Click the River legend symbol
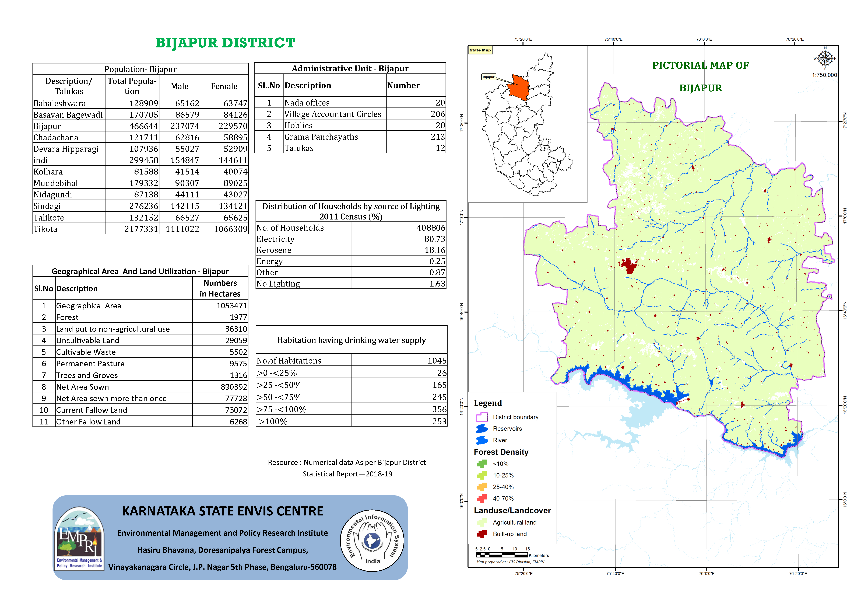Viewport: 868px width, 614px height. [x=482, y=440]
